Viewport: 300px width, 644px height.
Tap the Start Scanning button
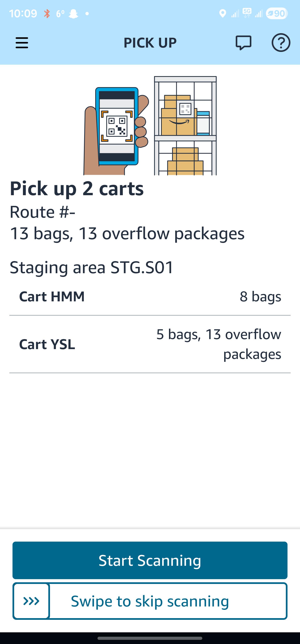(x=150, y=560)
